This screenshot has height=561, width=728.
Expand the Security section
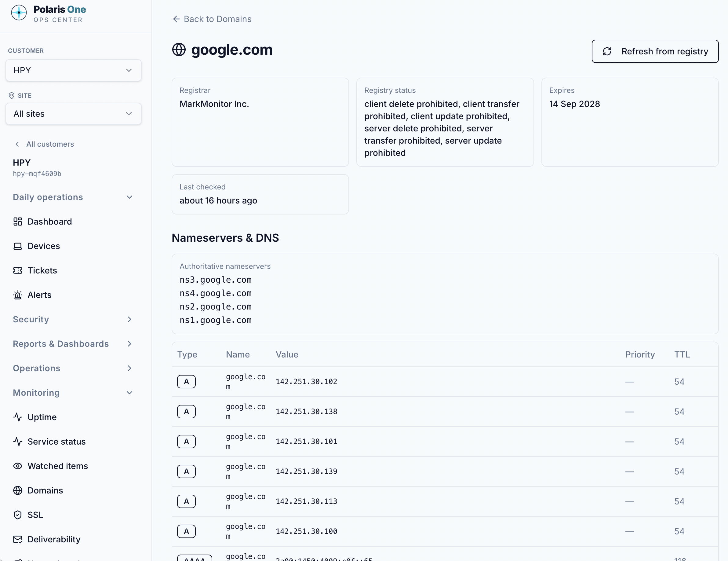coord(73,319)
